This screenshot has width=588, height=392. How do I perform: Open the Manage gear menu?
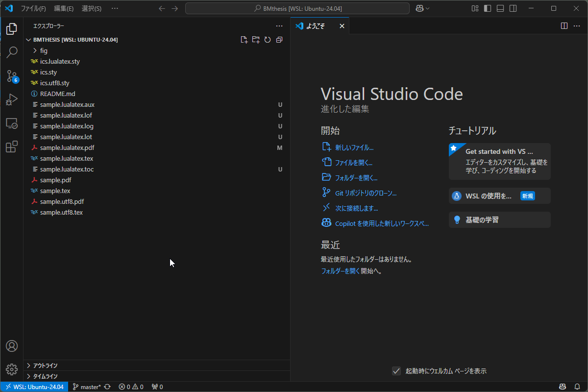click(12, 369)
